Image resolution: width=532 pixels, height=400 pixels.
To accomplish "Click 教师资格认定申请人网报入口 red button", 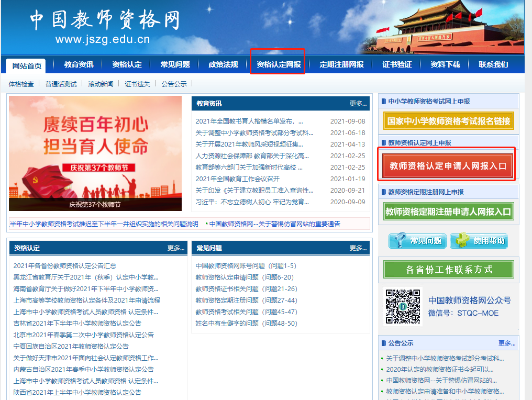I will (x=448, y=165).
